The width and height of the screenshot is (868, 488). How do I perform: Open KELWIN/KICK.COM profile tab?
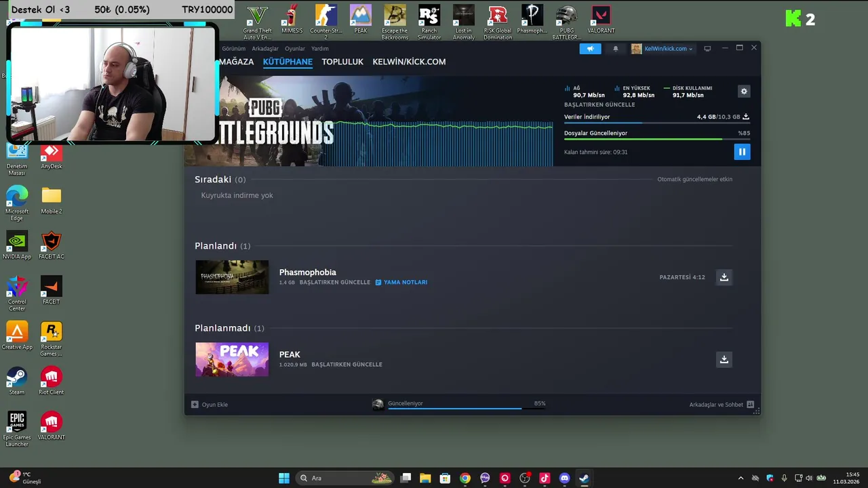coord(409,62)
